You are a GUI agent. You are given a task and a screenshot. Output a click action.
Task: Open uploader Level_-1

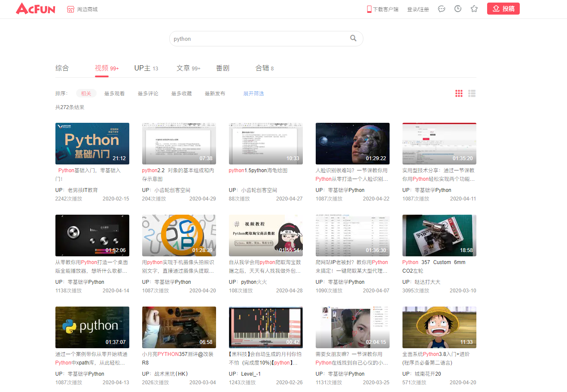click(x=251, y=374)
